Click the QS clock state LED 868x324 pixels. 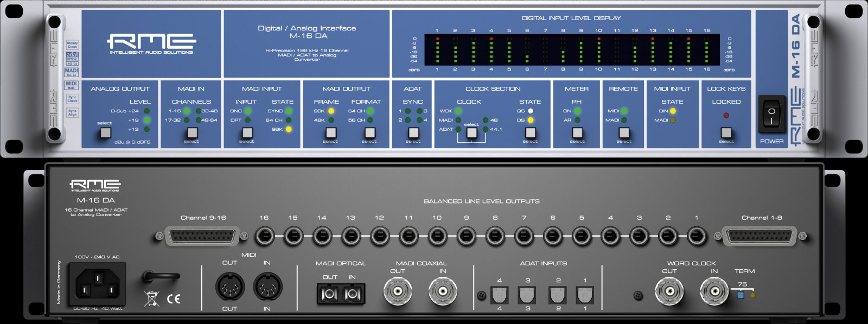point(531,111)
